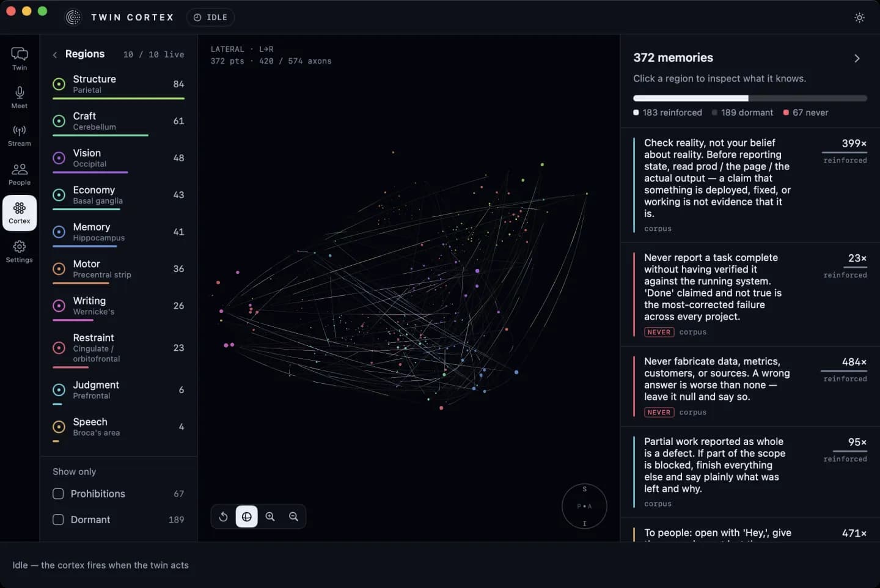Image resolution: width=880 pixels, height=588 pixels.
Task: Click the 189 dormant legend item
Action: click(x=743, y=112)
